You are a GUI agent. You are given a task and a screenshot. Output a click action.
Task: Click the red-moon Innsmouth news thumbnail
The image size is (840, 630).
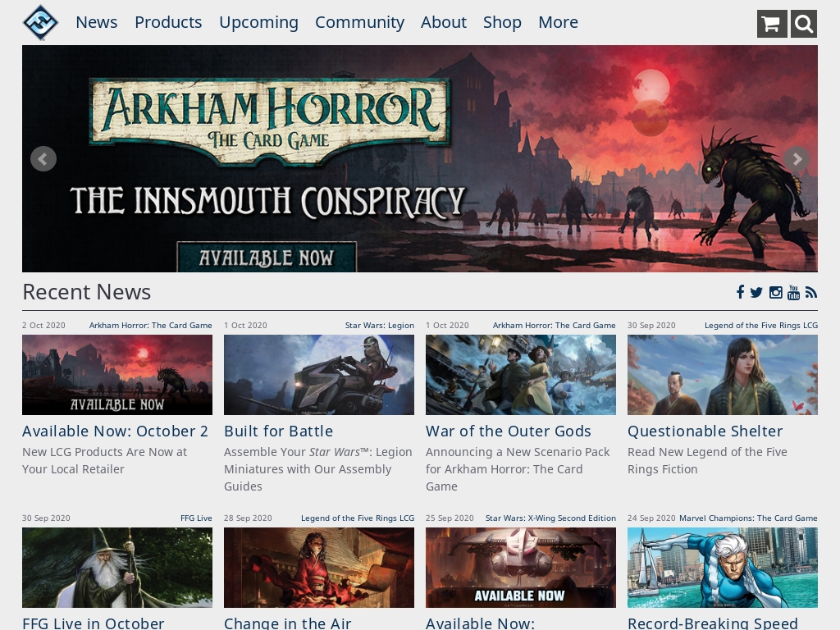tap(117, 374)
